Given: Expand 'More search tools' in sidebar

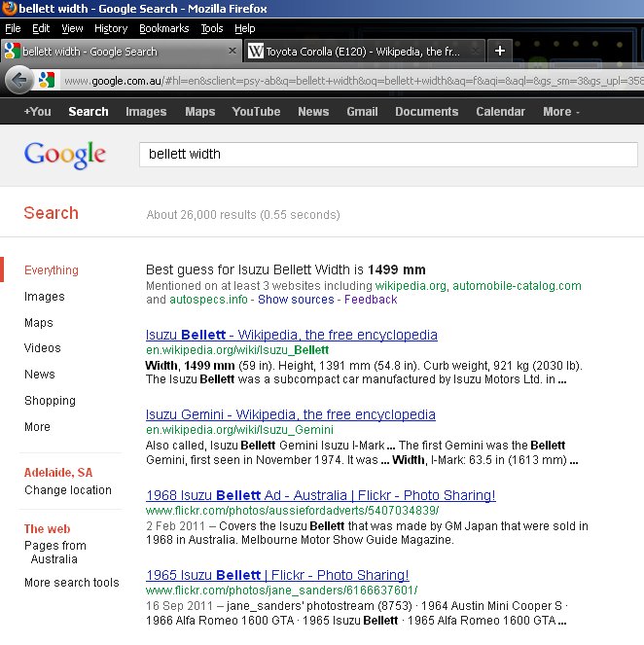Looking at the screenshot, I should (72, 583).
